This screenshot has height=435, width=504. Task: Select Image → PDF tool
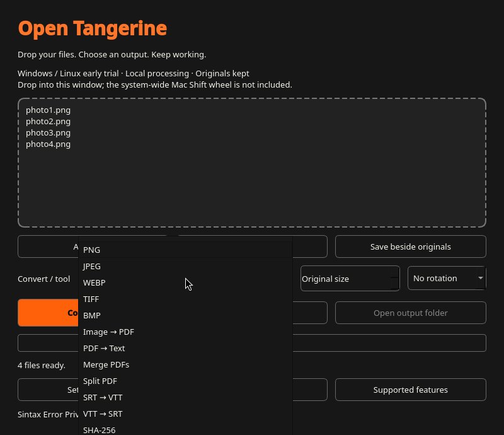click(185, 332)
